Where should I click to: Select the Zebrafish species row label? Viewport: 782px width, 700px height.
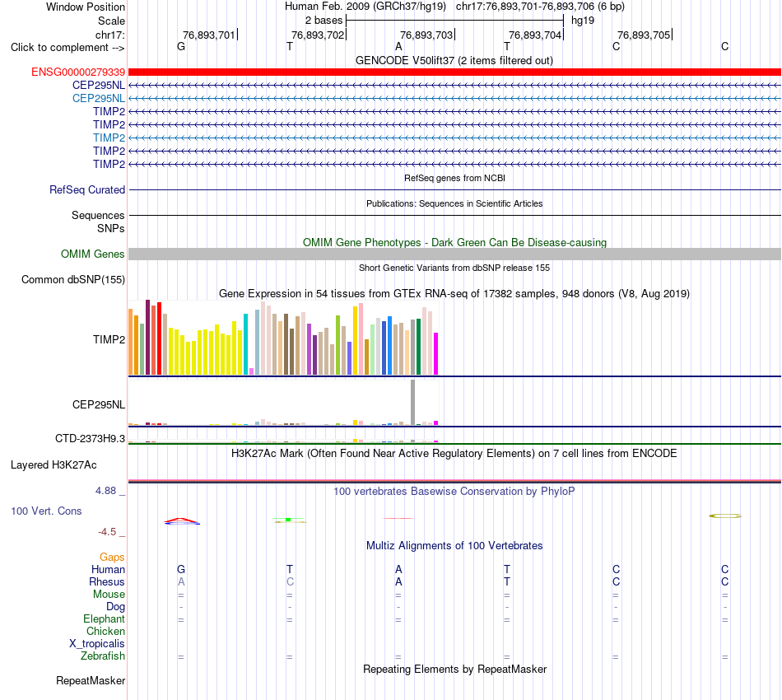[103, 656]
